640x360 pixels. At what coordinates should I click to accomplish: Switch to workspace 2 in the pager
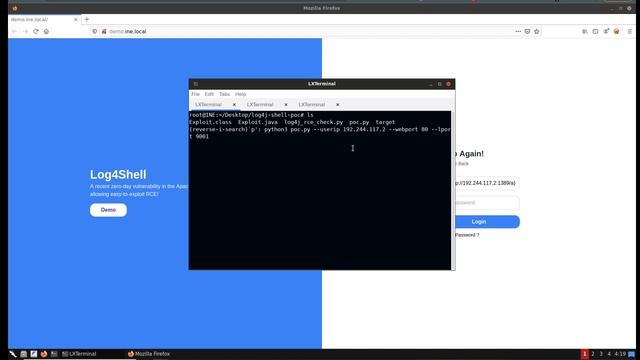[x=593, y=354]
